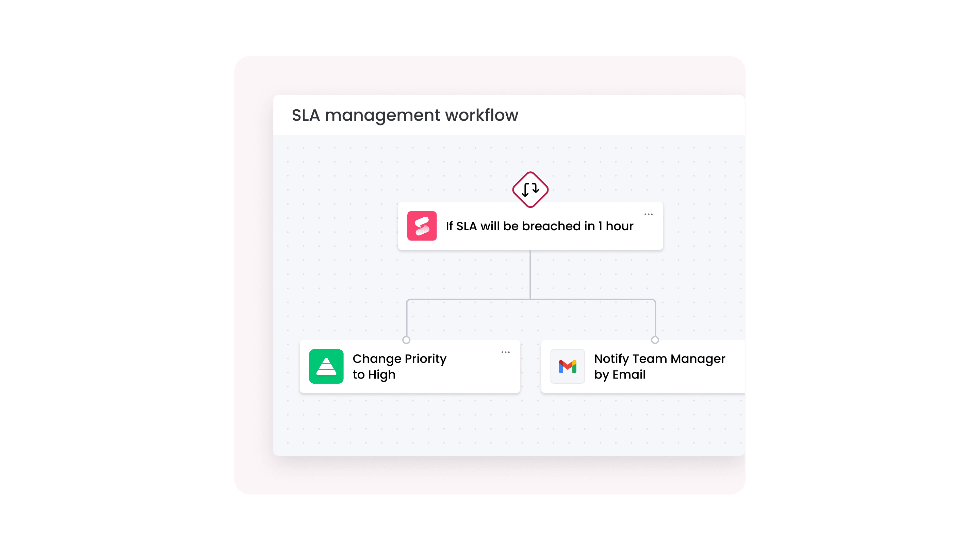Screen dimensions: 980x551
Task: Click the branch connector node circle left
Action: [x=407, y=340]
